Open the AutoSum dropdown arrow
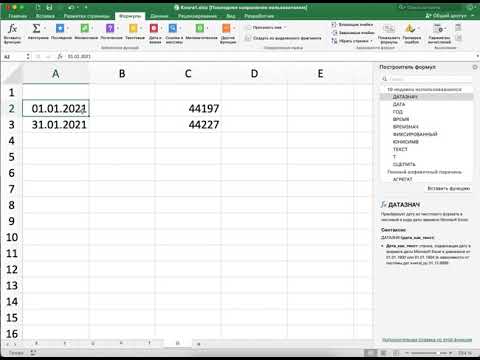Viewport: 480px width, 360px height. click(45, 29)
